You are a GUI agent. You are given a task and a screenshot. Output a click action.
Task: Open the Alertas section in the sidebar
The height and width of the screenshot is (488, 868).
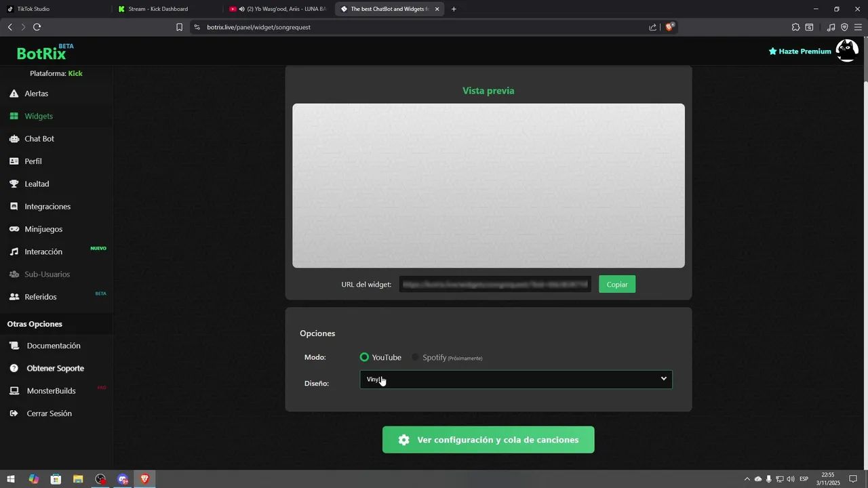pos(37,94)
